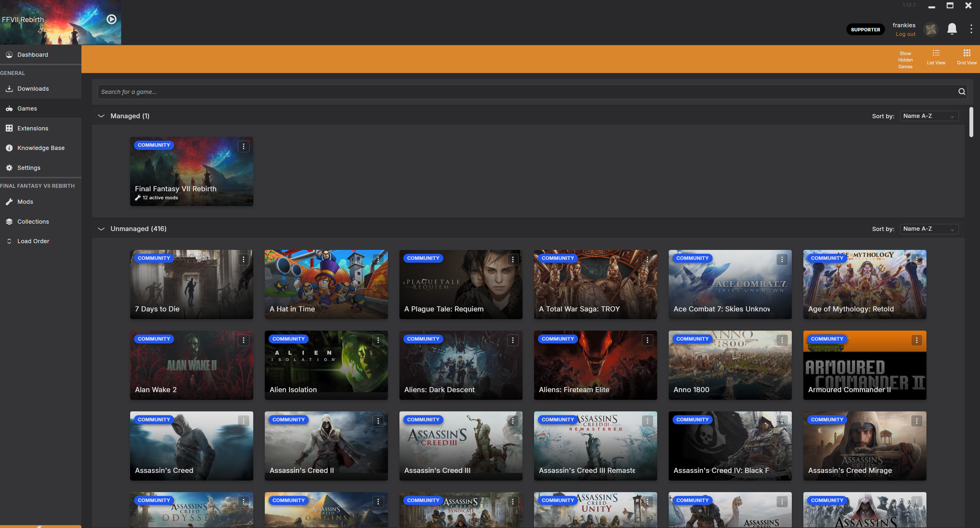The image size is (980, 528).
Task: Open Final Fantasy VII Rebirth card menu
Action: tap(244, 146)
